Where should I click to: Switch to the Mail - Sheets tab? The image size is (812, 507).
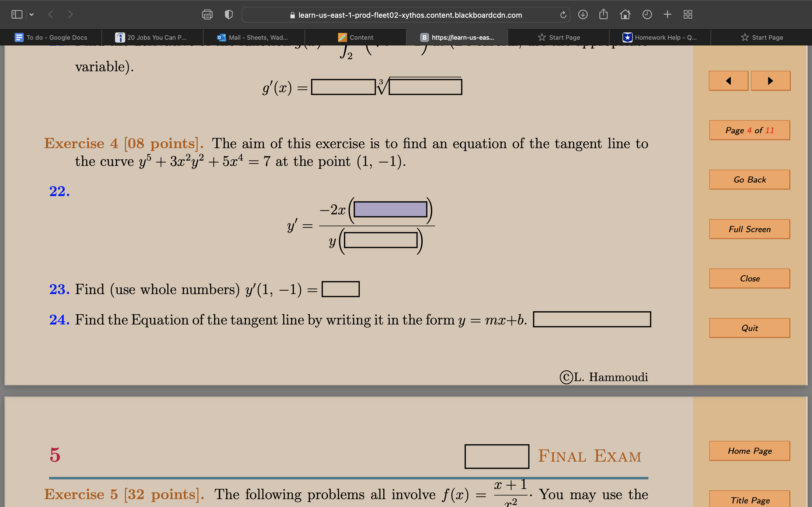coord(253,37)
